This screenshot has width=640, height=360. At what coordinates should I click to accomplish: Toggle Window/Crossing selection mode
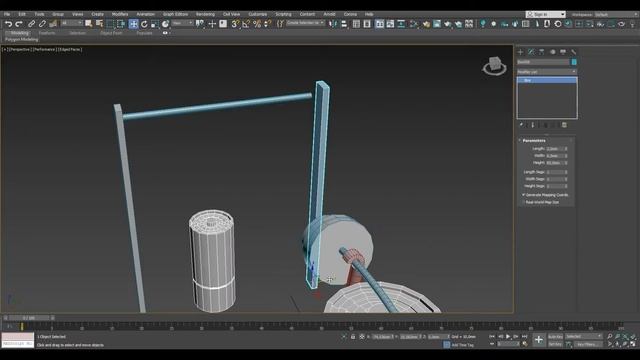tap(121, 24)
